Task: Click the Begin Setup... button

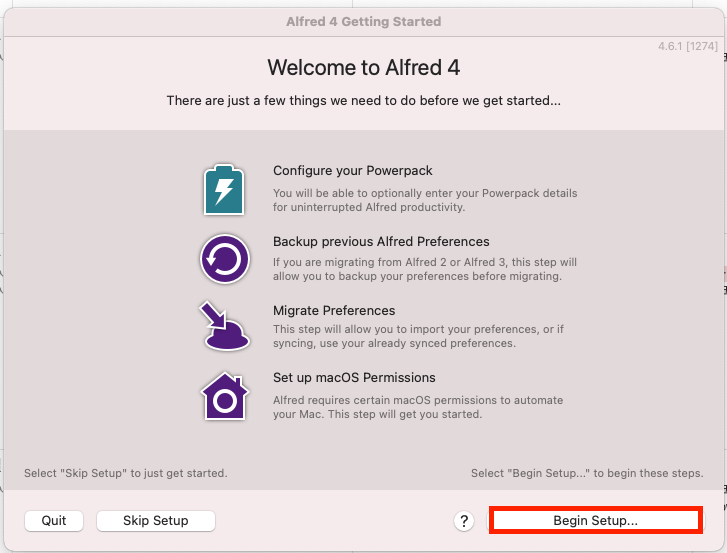Action: tap(596, 520)
